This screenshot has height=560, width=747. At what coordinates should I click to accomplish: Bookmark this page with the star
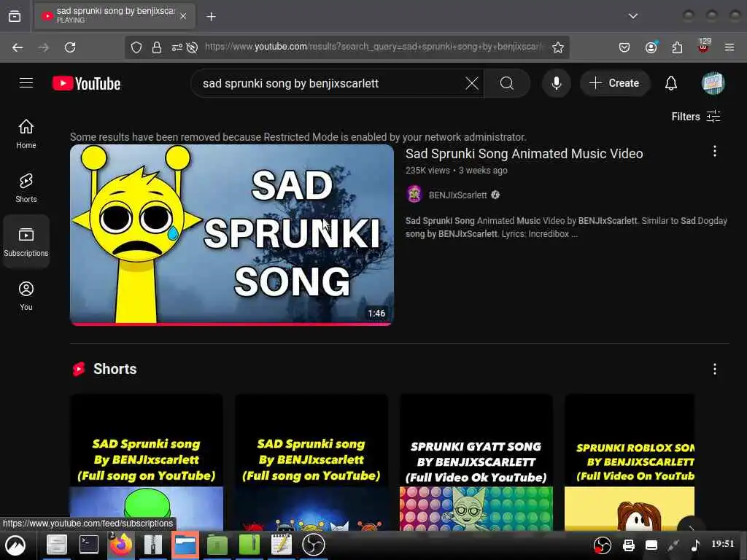[x=558, y=47]
